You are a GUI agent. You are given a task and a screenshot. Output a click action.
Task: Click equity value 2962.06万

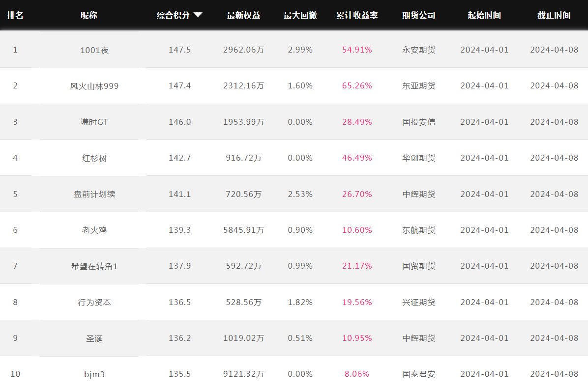click(x=244, y=50)
